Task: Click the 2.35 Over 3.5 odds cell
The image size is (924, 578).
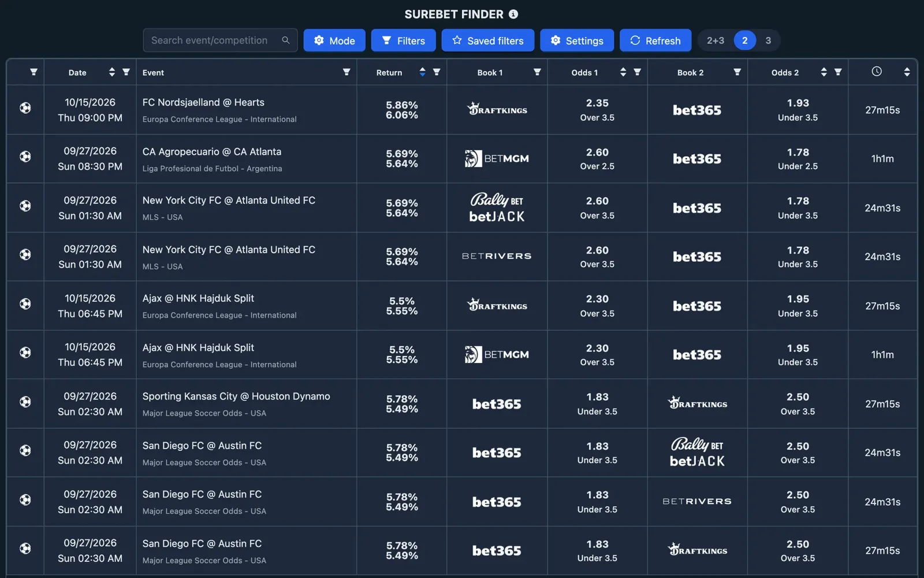Action: click(597, 110)
